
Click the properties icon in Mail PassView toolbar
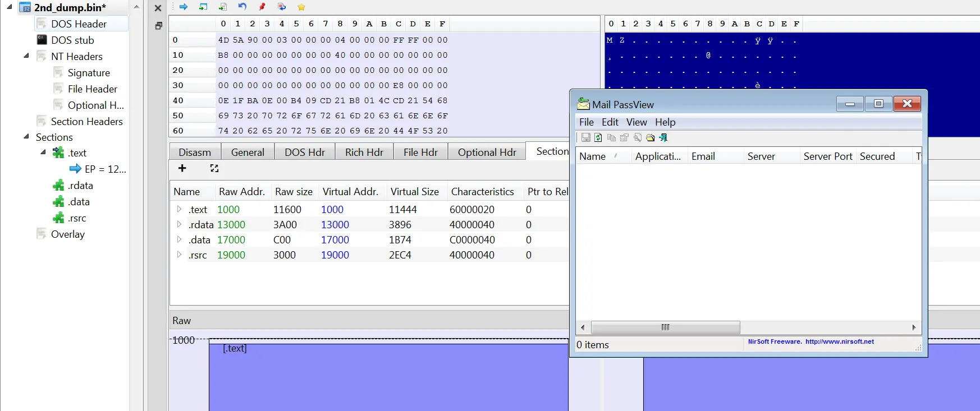click(624, 137)
